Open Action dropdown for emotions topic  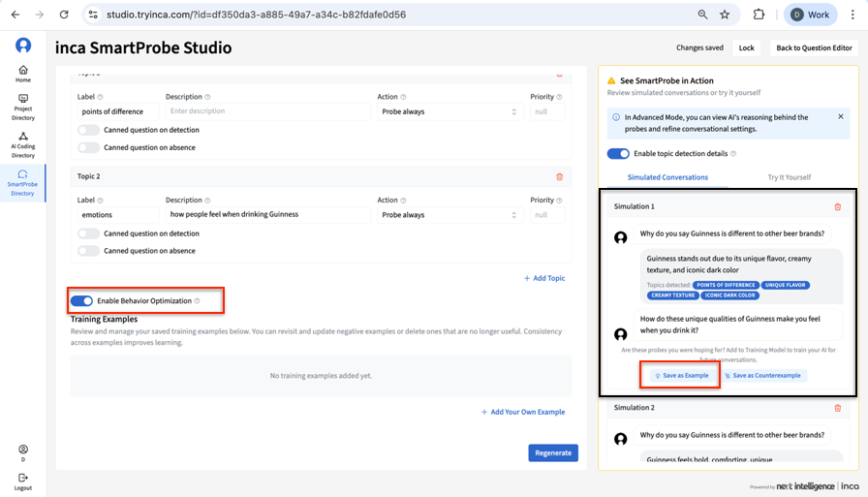click(449, 215)
